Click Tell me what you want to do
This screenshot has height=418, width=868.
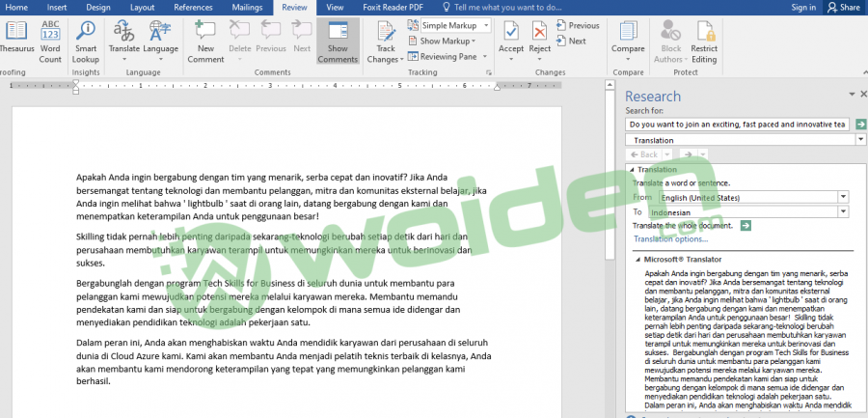tap(502, 8)
